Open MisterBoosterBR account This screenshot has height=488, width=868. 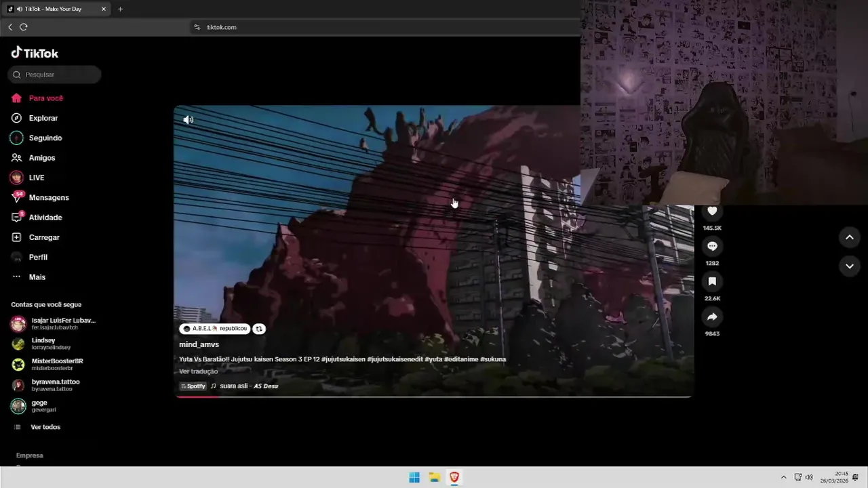(47, 364)
